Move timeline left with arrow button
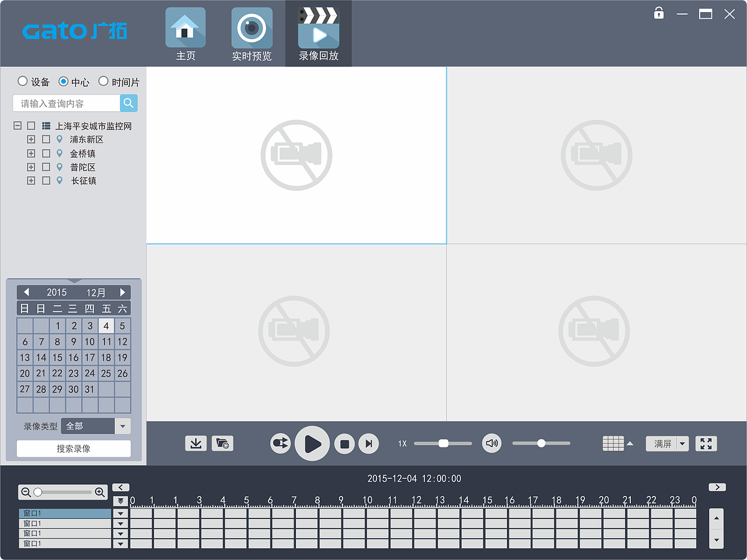 pos(121,487)
